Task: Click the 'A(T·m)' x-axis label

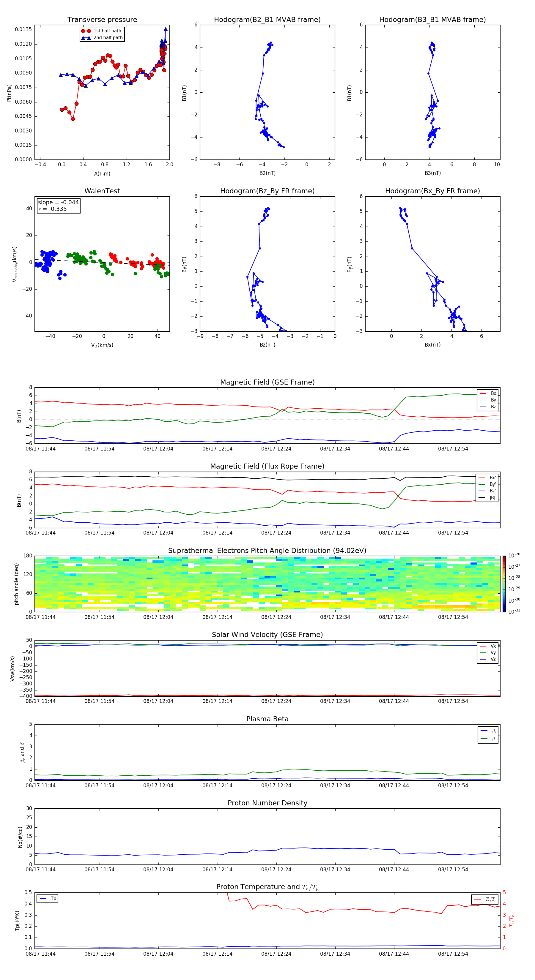Action: click(102, 173)
